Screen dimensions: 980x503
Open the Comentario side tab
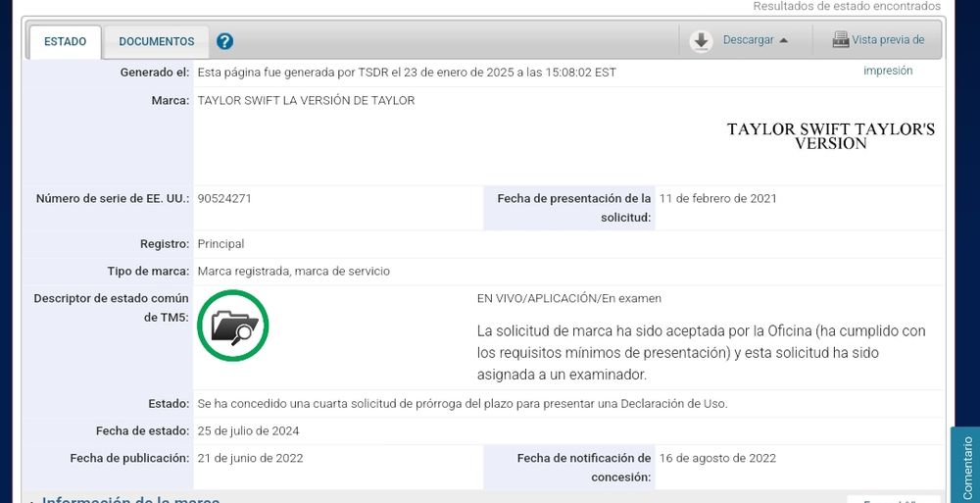(967, 467)
